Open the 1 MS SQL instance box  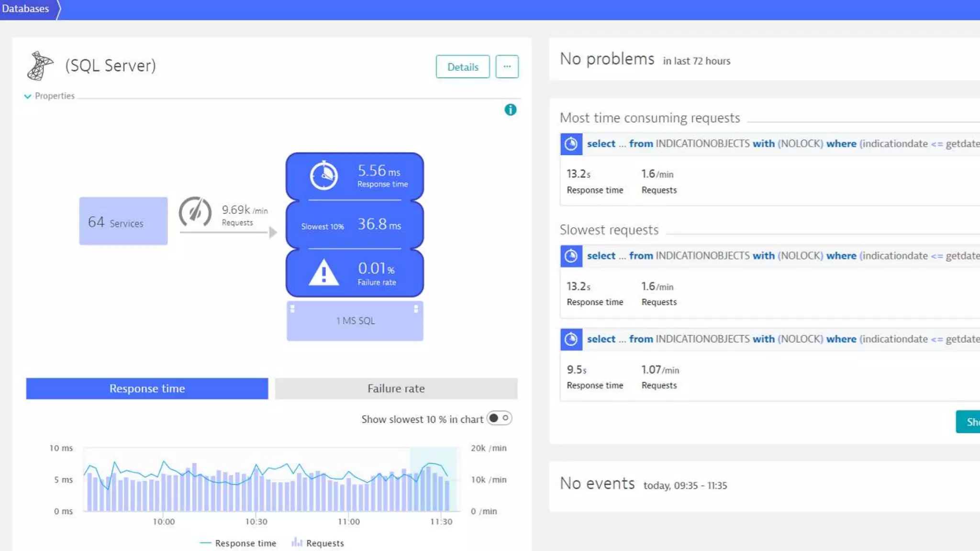point(355,320)
